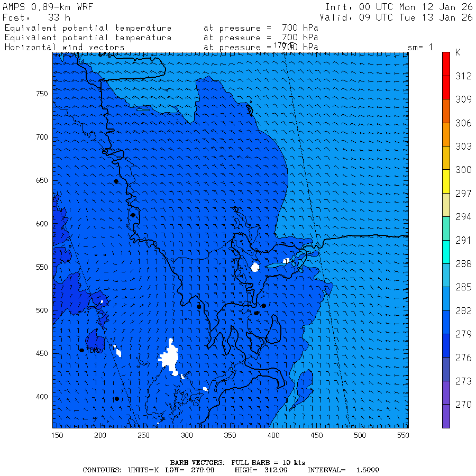Click the purple colorbar segment below 270

coord(446,416)
